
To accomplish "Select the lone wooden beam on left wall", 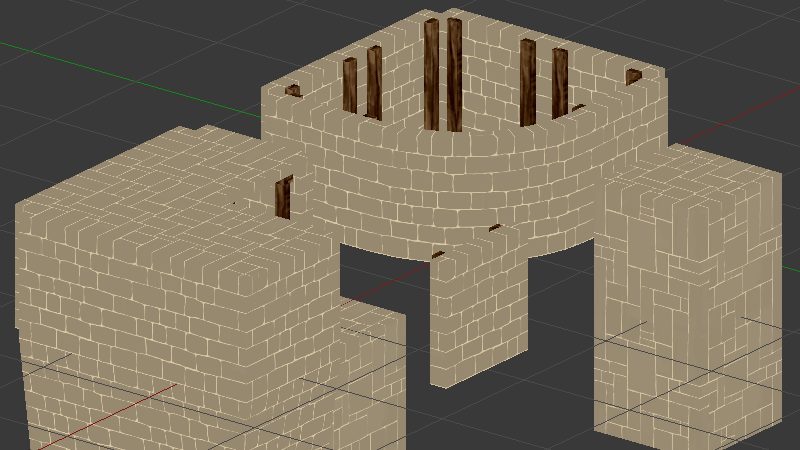I will point(283,197).
